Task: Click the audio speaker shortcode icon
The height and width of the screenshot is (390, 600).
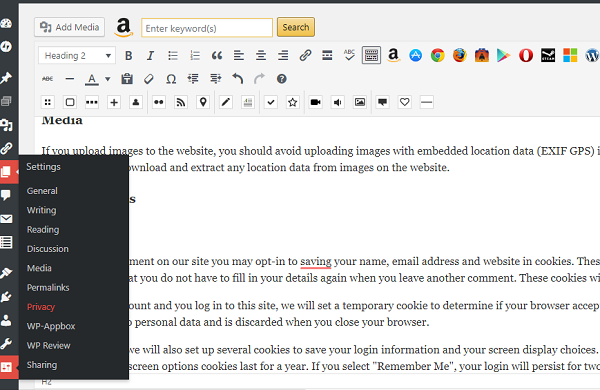Action: (338, 102)
